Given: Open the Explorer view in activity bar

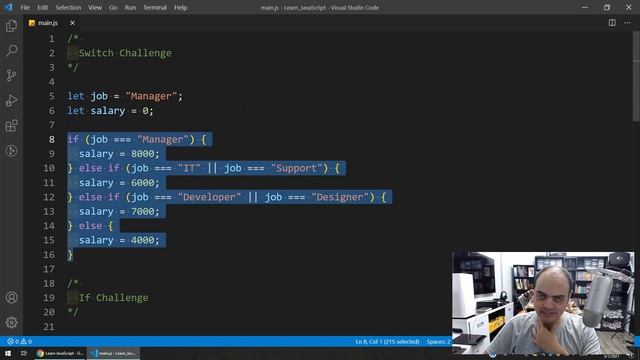Looking at the screenshot, I should pos(11,26).
